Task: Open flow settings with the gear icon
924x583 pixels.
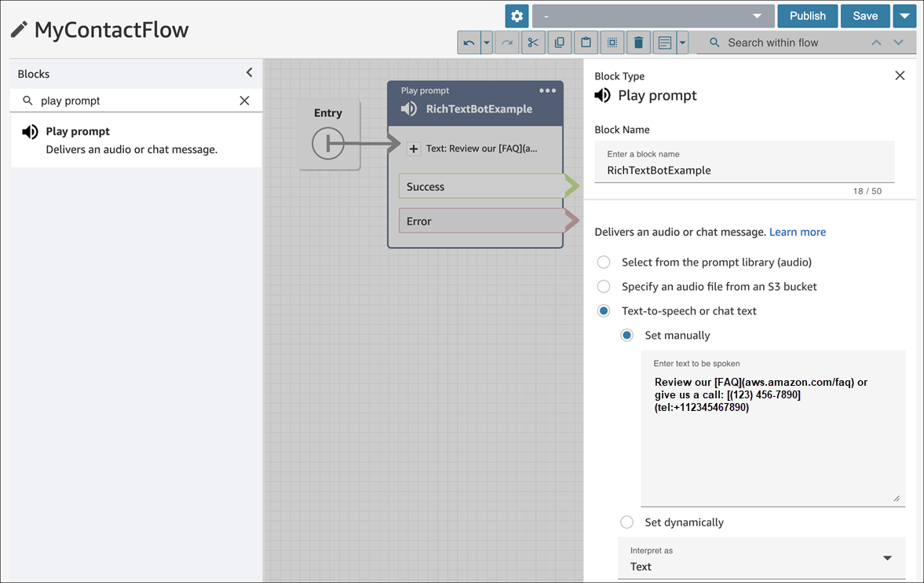Action: [517, 16]
